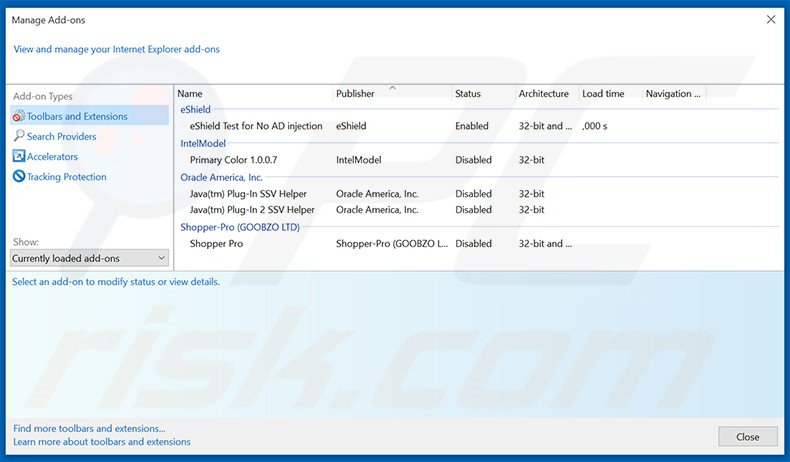Select Tracking Protection add-on type
The image size is (790, 462).
click(x=67, y=177)
